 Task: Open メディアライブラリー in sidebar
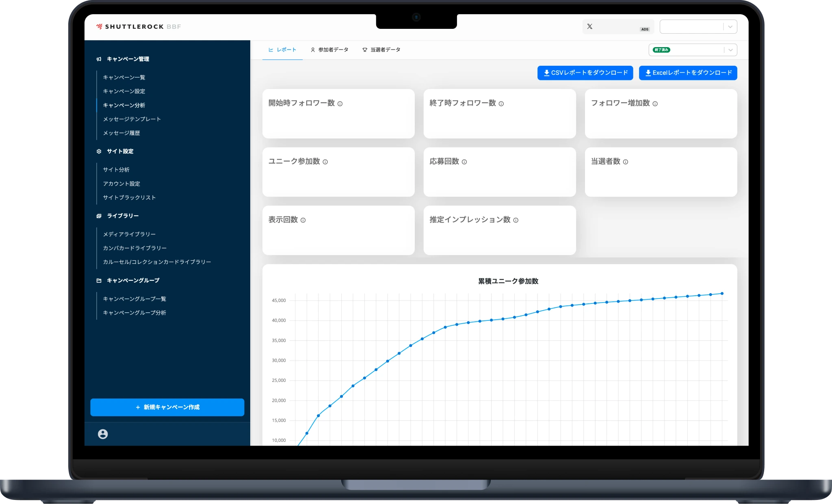coord(129,234)
